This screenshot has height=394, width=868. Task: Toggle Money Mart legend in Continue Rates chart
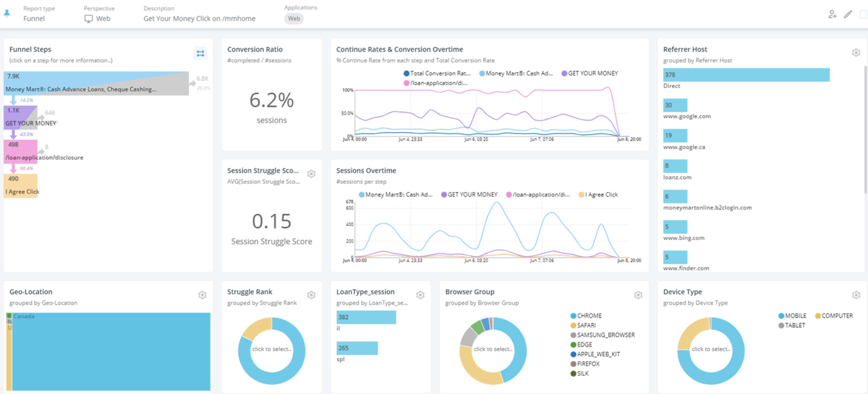click(516, 73)
